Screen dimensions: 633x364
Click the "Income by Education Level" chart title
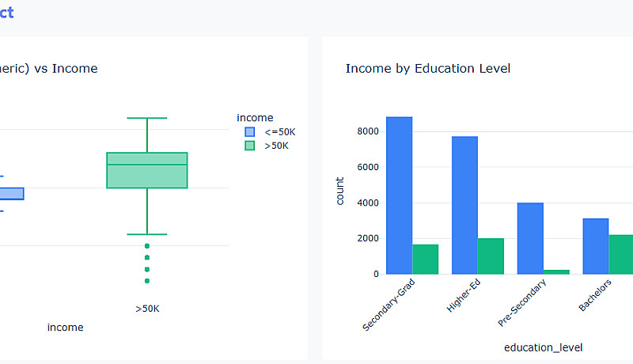click(x=427, y=69)
